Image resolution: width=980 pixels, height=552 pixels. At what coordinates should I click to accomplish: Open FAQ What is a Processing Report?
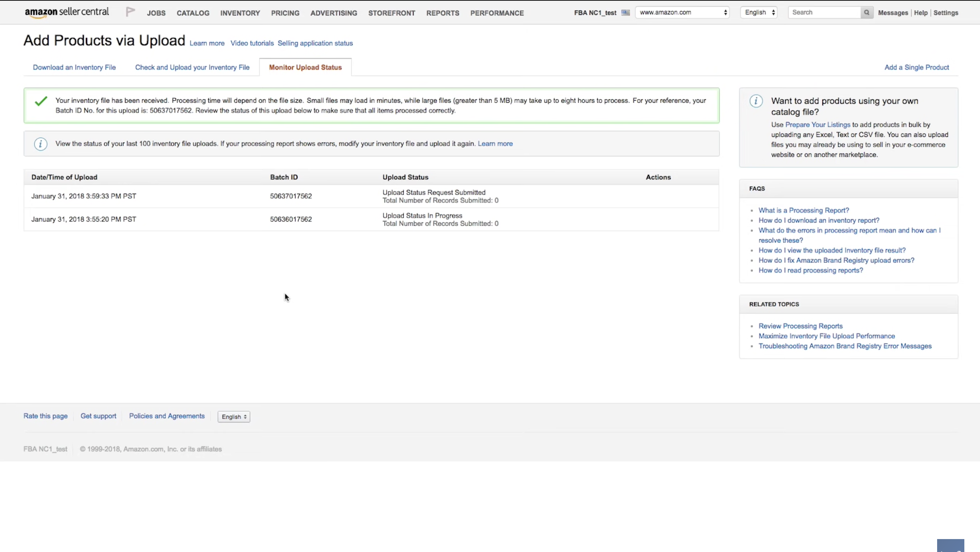point(803,210)
